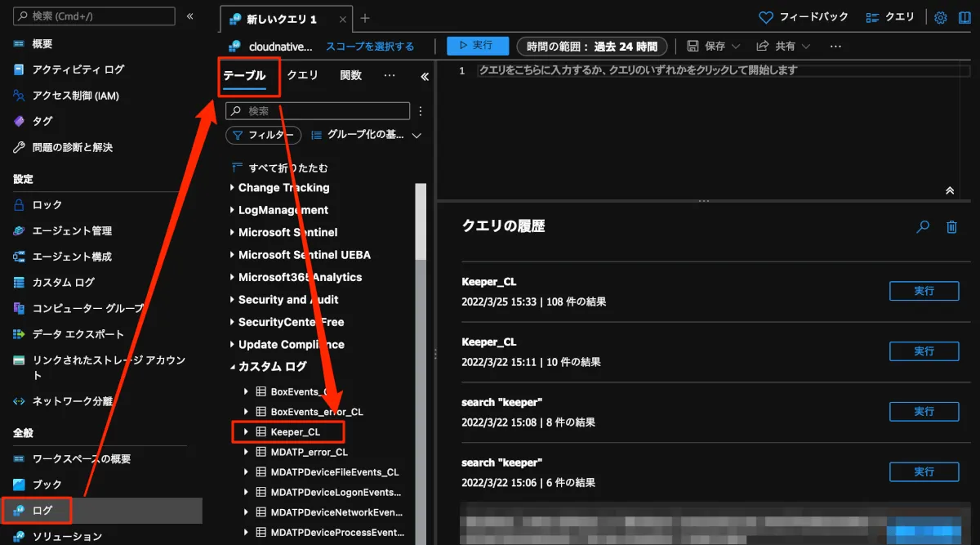
Task: Collapse the tables panel with double chevron
Action: click(425, 77)
